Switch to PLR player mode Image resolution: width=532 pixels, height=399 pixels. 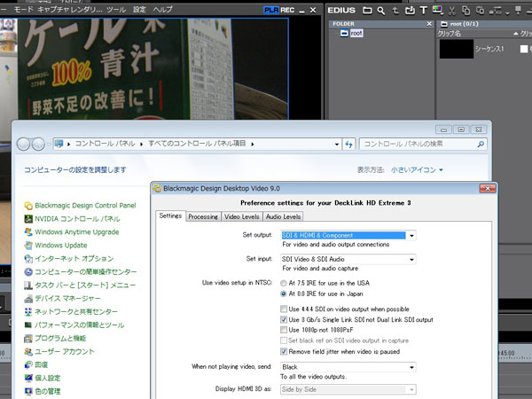(270, 10)
